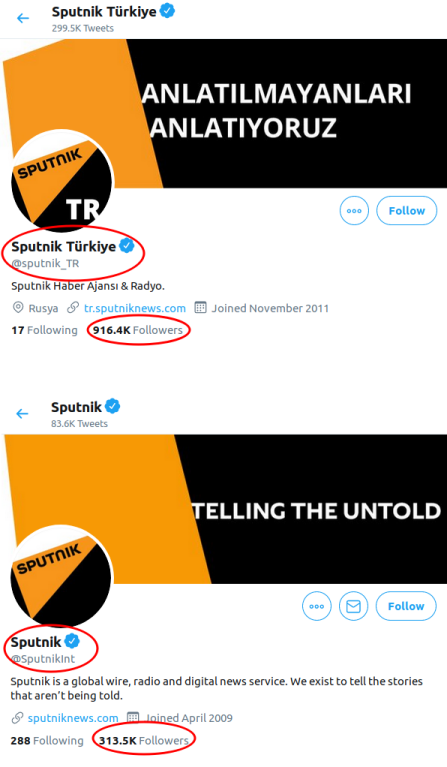The image size is (447, 767).
Task: Open the tr.sputniknews.com link
Action: coord(135,308)
